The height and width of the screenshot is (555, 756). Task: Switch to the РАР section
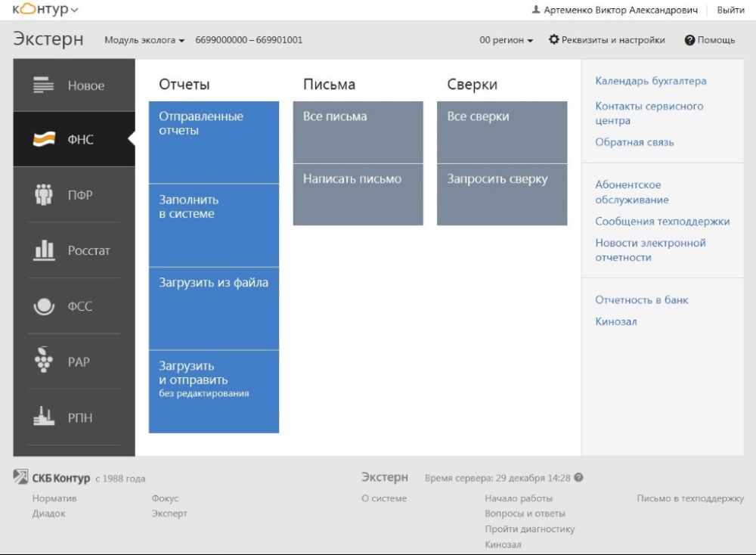(x=74, y=361)
